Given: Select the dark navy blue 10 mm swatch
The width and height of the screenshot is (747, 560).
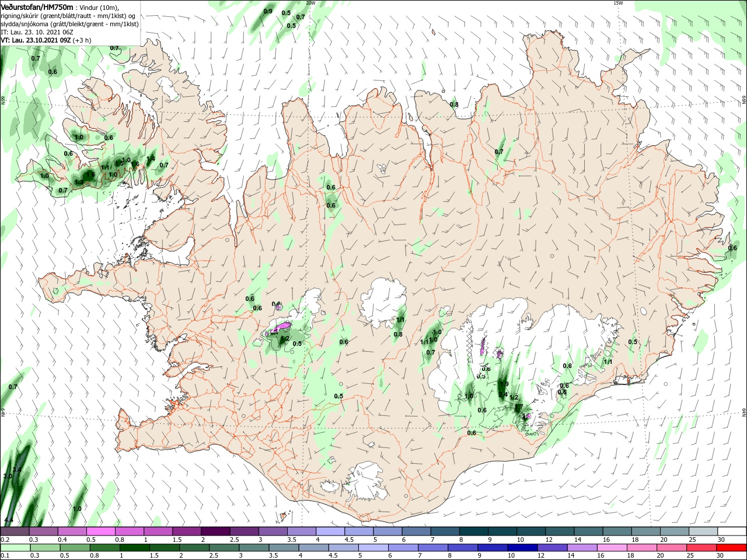Looking at the screenshot, I should (x=521, y=548).
